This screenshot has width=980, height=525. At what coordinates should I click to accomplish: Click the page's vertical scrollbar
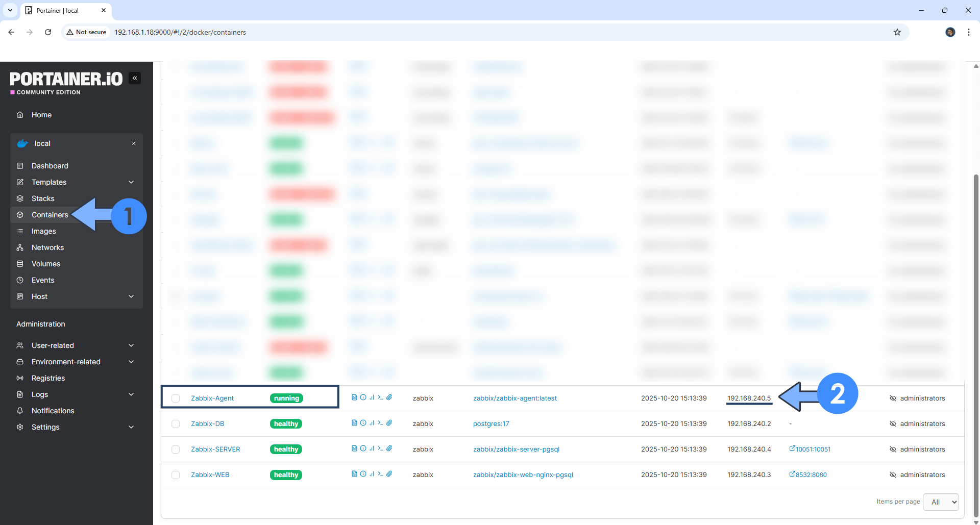click(x=976, y=306)
